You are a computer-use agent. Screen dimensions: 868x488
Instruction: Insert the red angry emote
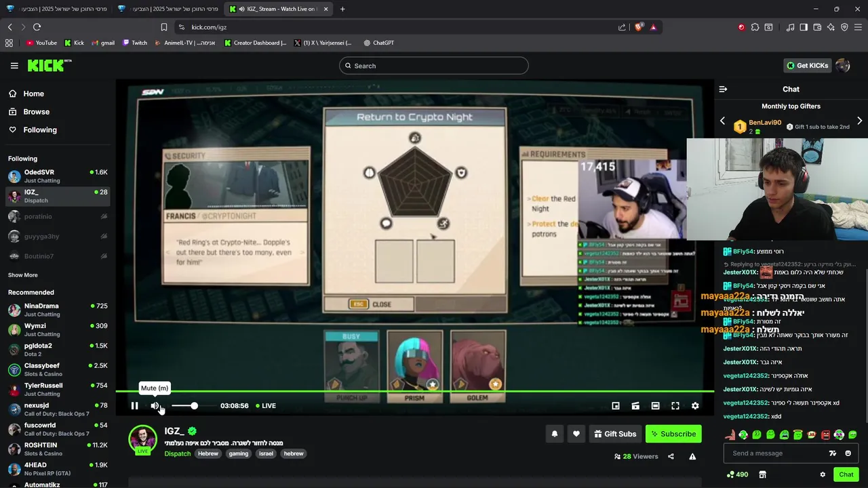point(825,434)
